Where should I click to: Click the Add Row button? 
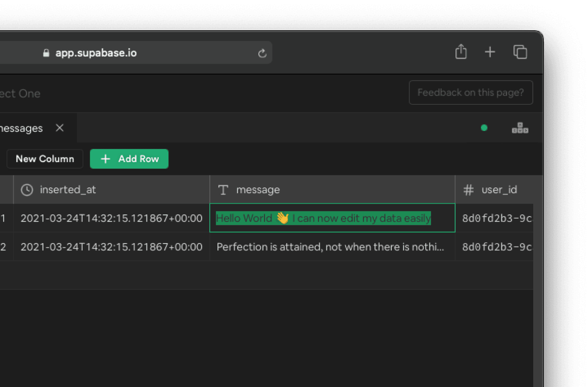[x=129, y=159]
